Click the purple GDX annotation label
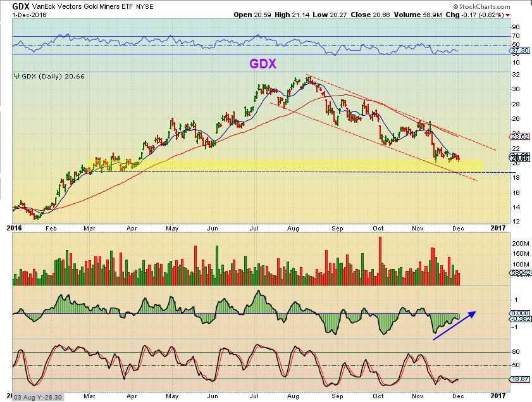The height and width of the screenshot is (402, 532). coord(263,63)
